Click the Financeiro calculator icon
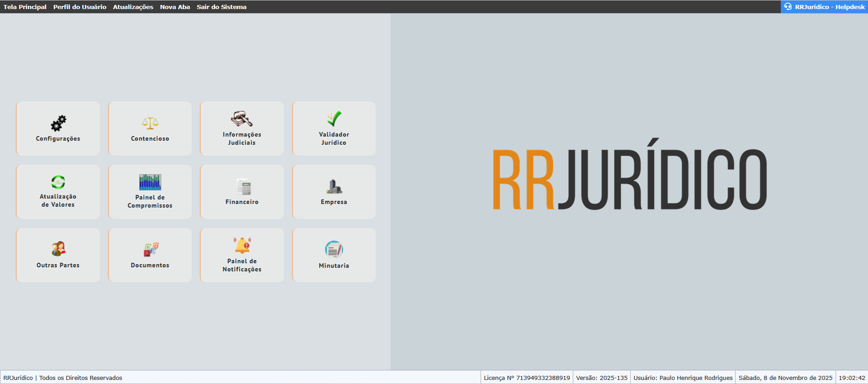This screenshot has width=868, height=384. (x=244, y=186)
